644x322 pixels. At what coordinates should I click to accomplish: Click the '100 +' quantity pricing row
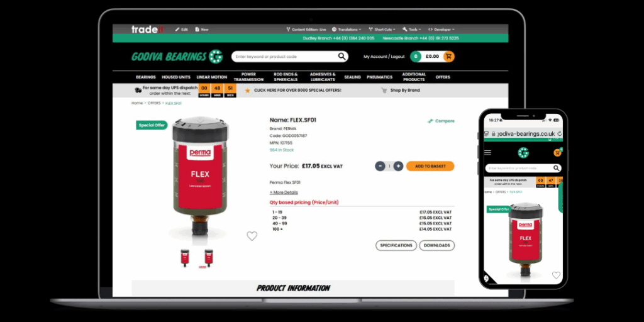pos(362,229)
